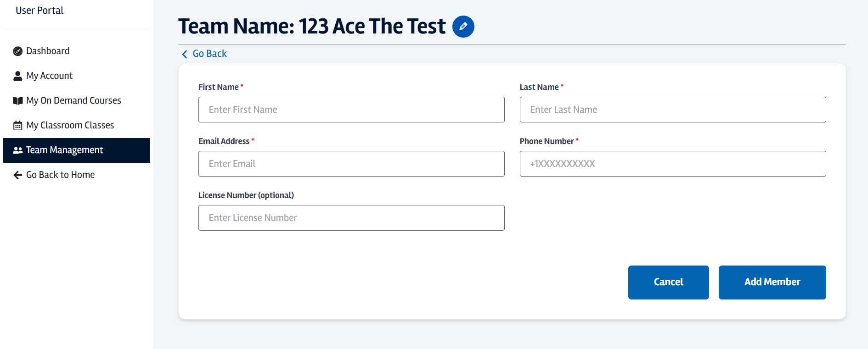This screenshot has height=349, width=868.
Task: Navigate to My On Demand Courses
Action: [73, 100]
